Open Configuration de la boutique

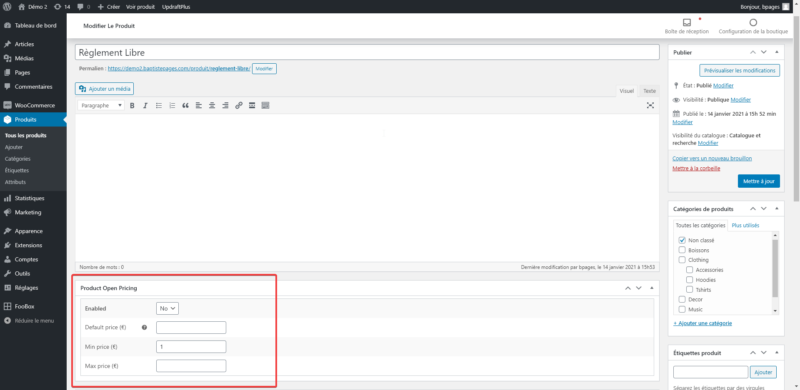(x=753, y=27)
